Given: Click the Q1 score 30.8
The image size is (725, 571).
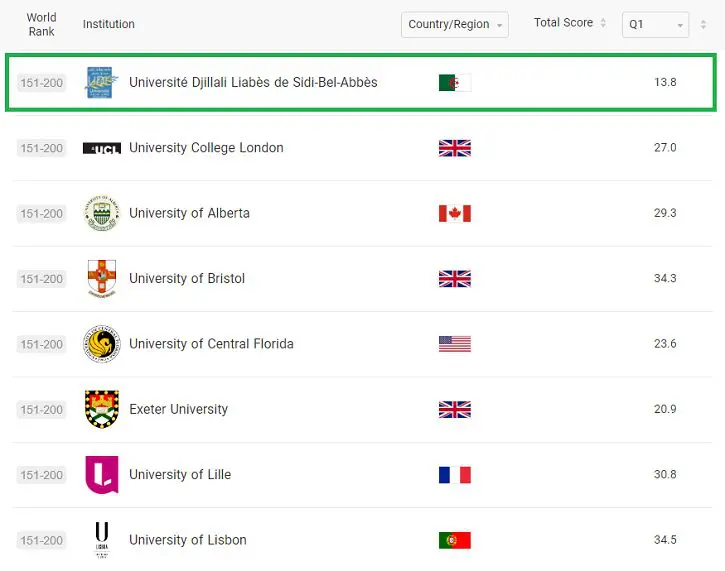Looking at the screenshot, I should tap(665, 474).
